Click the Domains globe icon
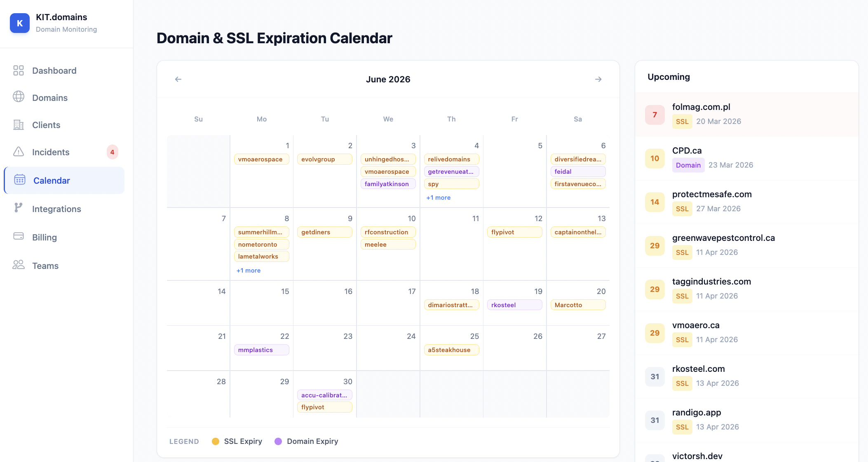868x462 pixels. [x=19, y=97]
